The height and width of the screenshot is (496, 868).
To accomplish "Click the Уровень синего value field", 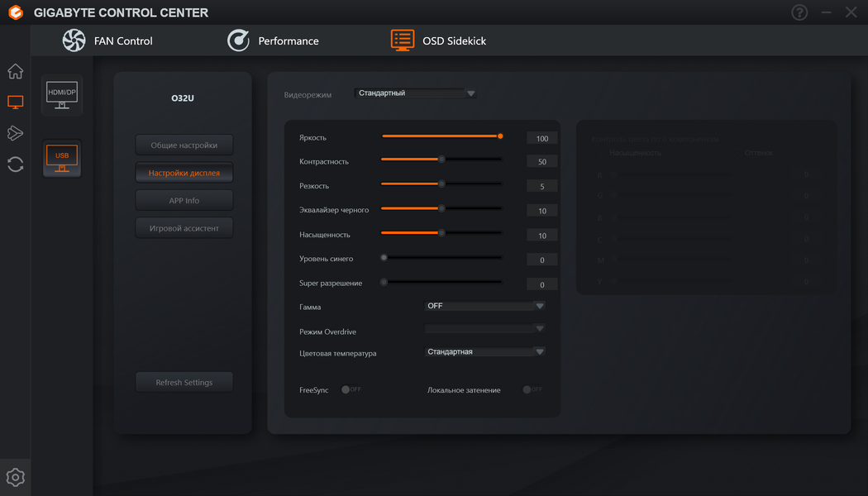I will point(542,260).
